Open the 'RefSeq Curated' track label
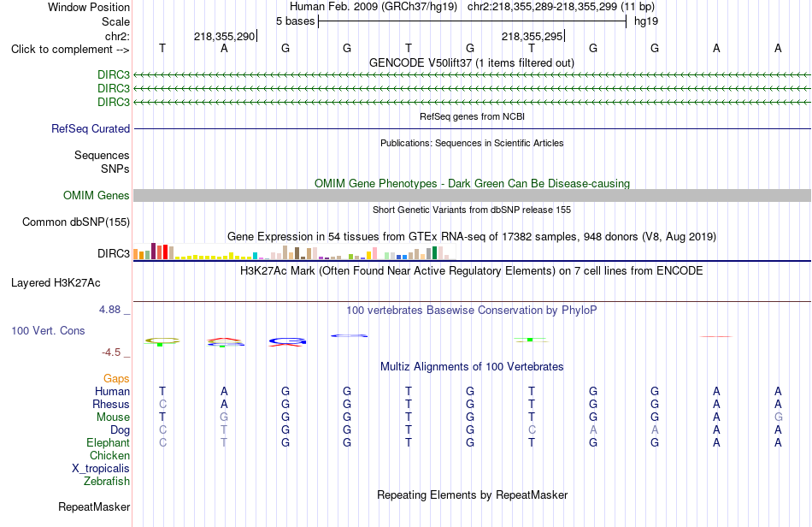This screenshot has width=812, height=527. tap(91, 128)
